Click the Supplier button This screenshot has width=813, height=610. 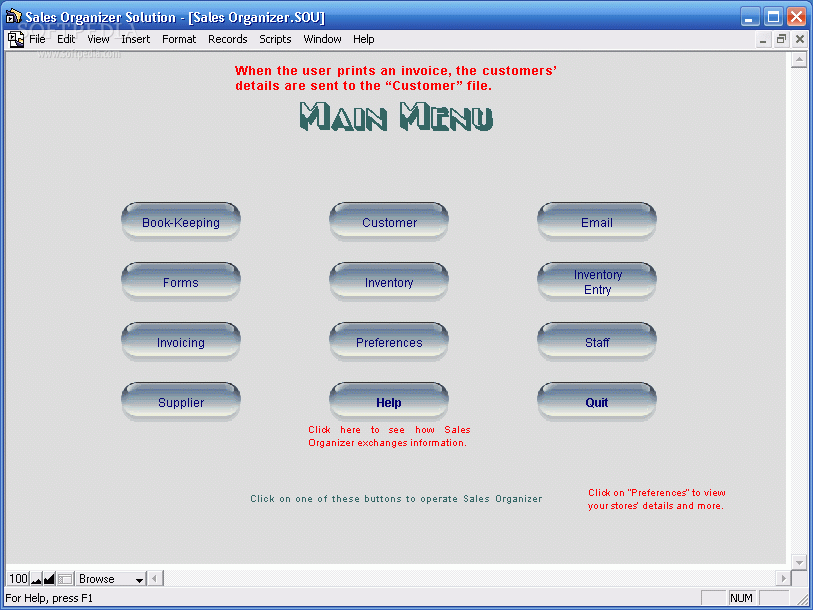181,403
